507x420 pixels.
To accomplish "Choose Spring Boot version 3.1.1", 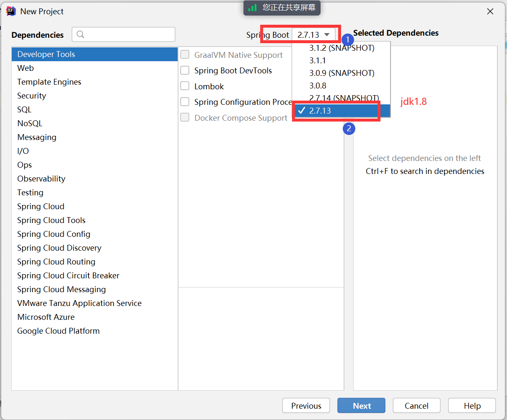I will tap(341, 60).
